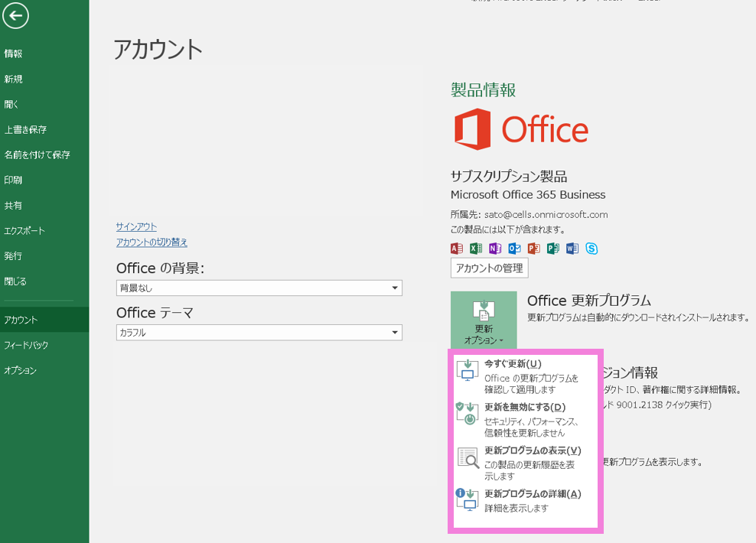Click the Skype app icon
This screenshot has height=543, width=756.
pos(591,249)
